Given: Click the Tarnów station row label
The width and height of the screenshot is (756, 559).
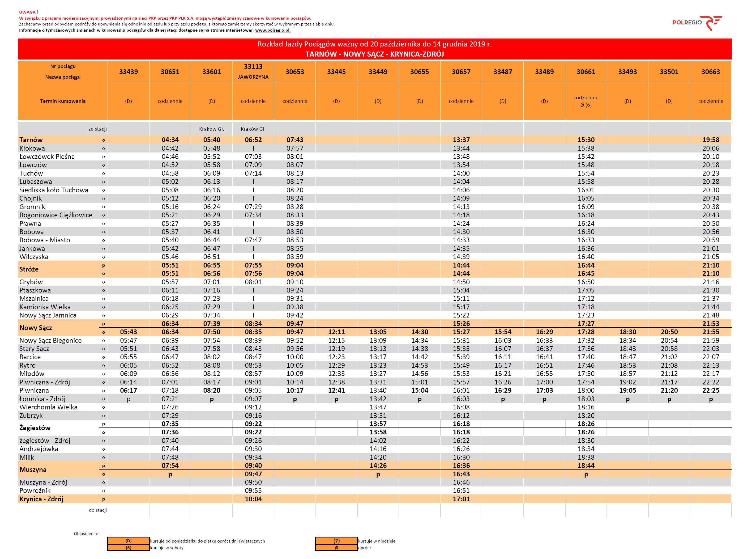Looking at the screenshot, I should (x=31, y=140).
